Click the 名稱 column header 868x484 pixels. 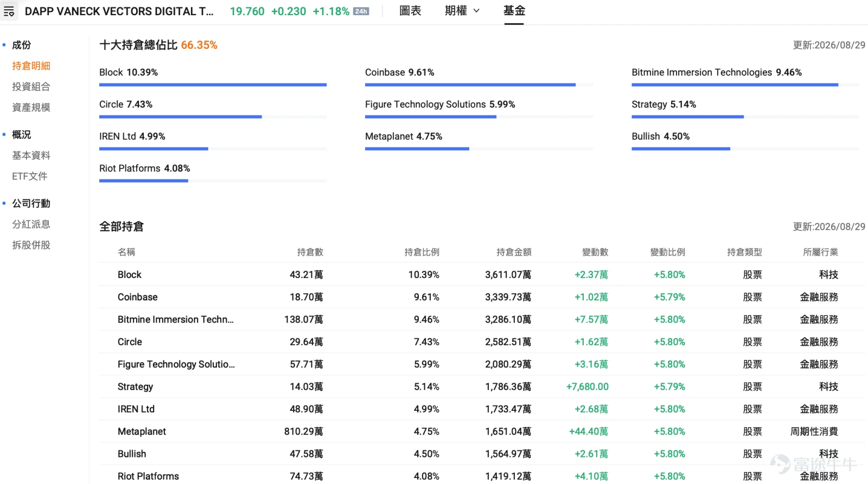126,252
